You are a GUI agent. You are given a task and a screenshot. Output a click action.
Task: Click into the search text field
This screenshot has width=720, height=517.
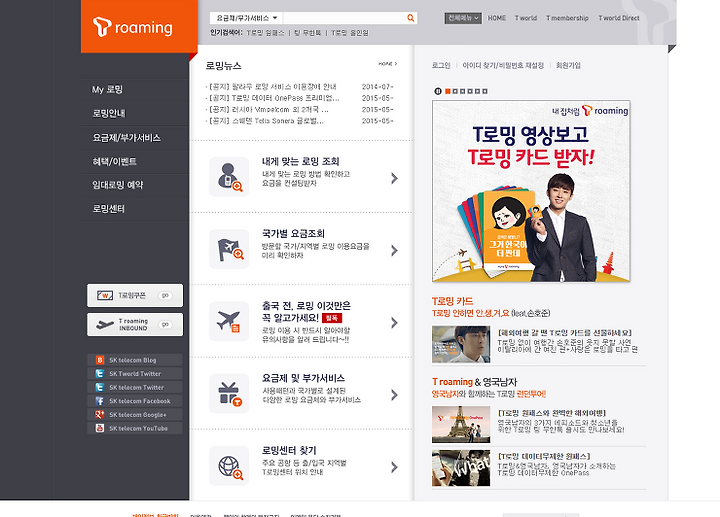click(343, 18)
